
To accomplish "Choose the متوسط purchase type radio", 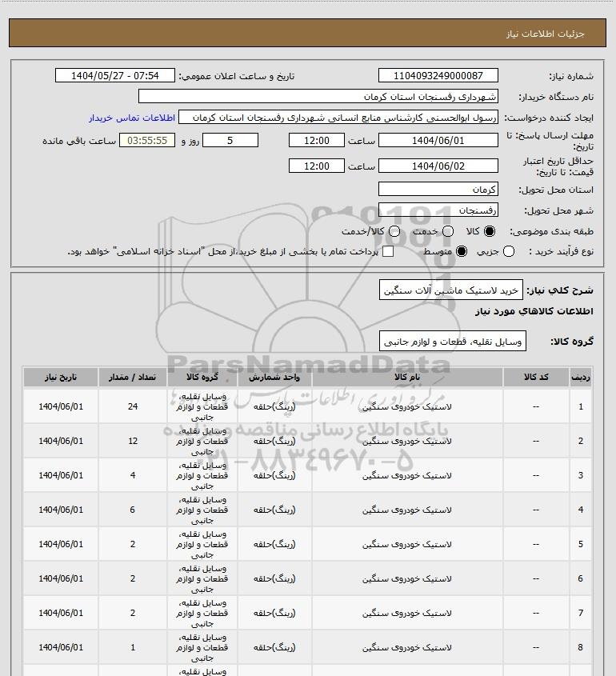I will tap(462, 251).
